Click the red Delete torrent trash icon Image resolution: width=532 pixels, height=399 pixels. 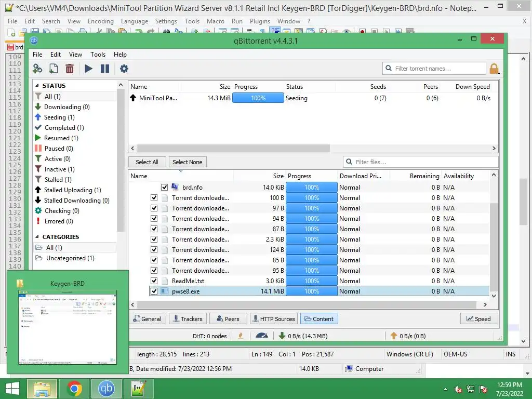click(70, 69)
